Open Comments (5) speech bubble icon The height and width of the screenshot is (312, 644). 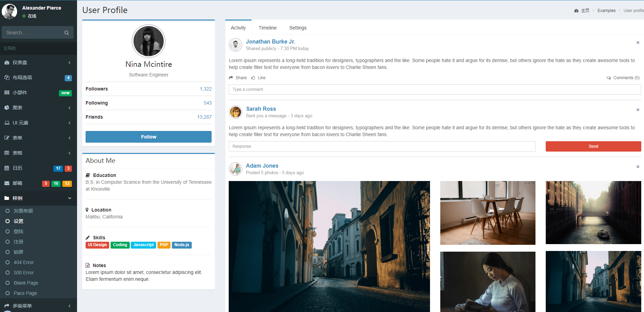[x=609, y=78]
